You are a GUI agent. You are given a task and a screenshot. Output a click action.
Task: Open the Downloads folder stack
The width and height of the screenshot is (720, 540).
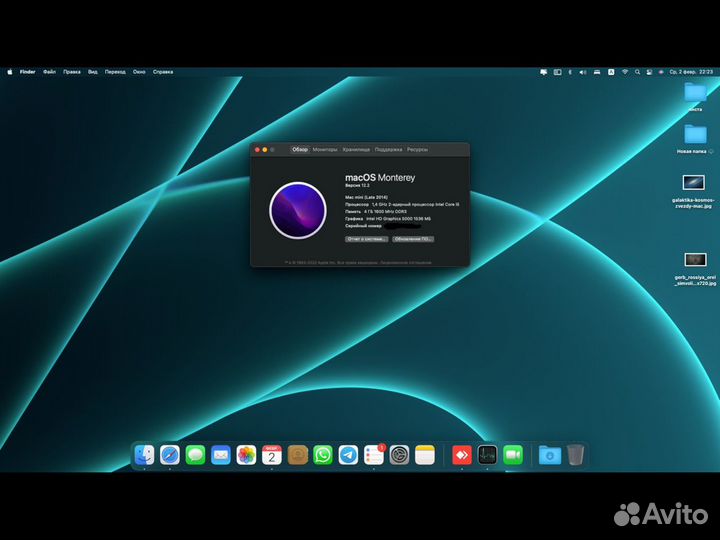click(x=550, y=455)
